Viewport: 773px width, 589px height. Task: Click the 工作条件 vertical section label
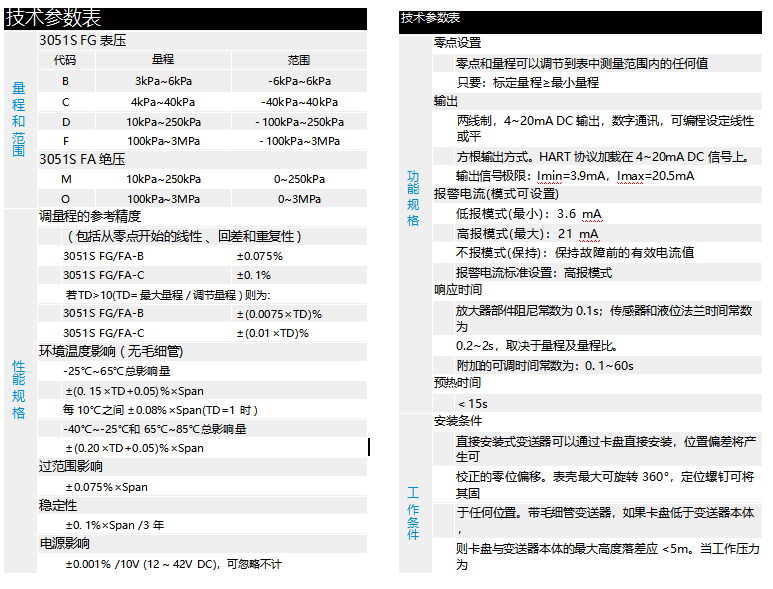pyautogui.click(x=413, y=513)
